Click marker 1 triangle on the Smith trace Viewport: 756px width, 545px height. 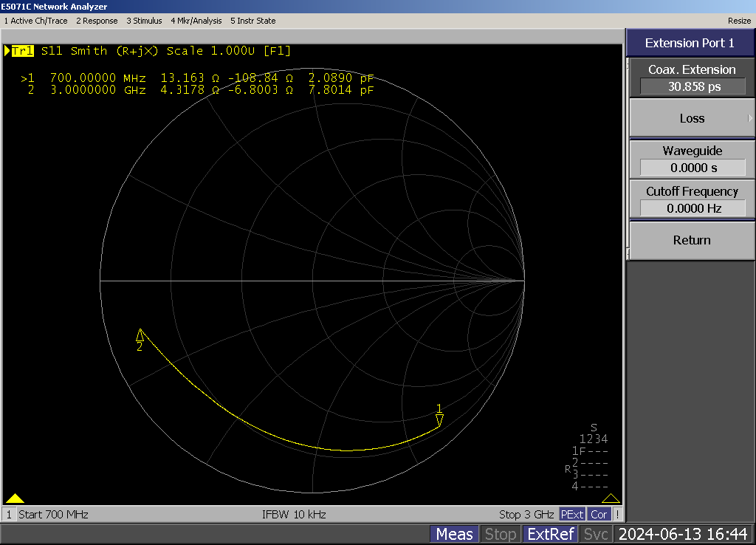pos(440,420)
